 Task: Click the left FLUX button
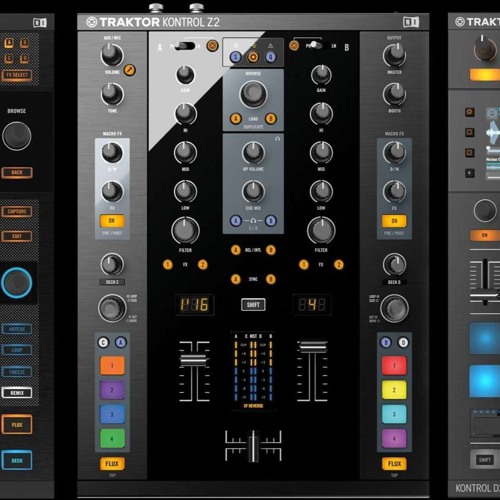[112, 464]
